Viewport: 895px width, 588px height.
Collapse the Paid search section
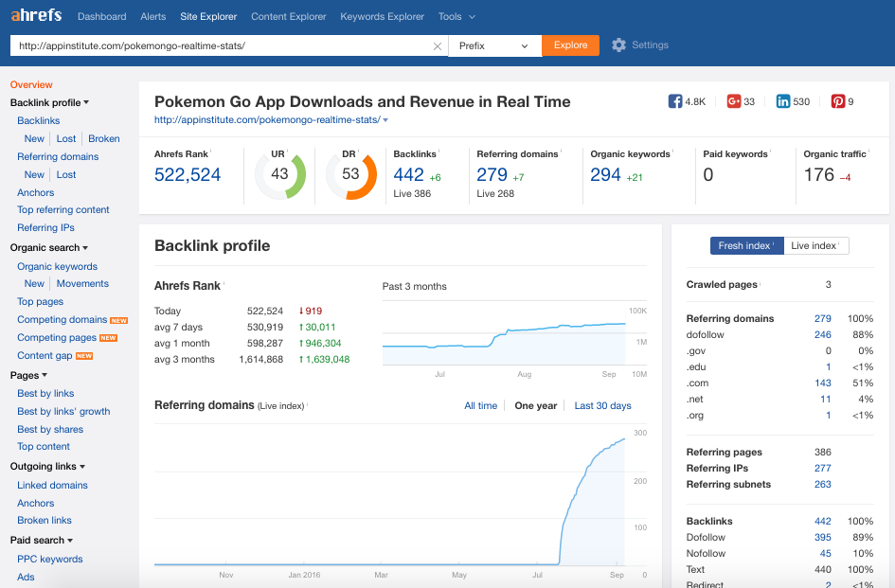pyautogui.click(x=41, y=540)
